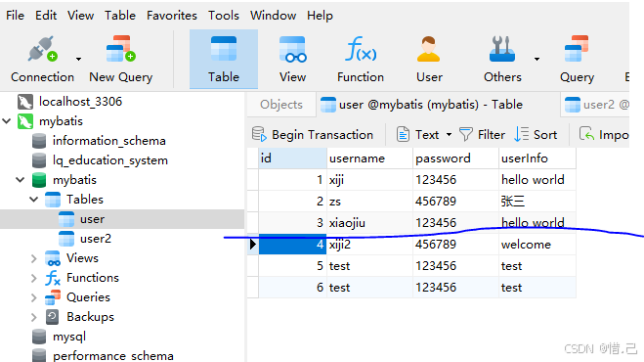Select the xiji2 username cell
This screenshot has height=362, width=644.
coord(369,245)
